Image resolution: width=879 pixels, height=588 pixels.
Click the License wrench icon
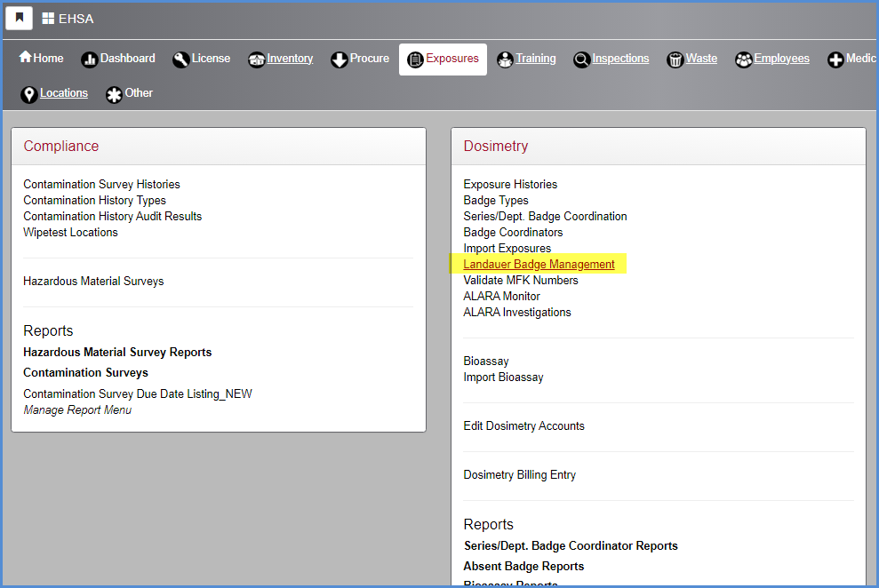click(180, 60)
